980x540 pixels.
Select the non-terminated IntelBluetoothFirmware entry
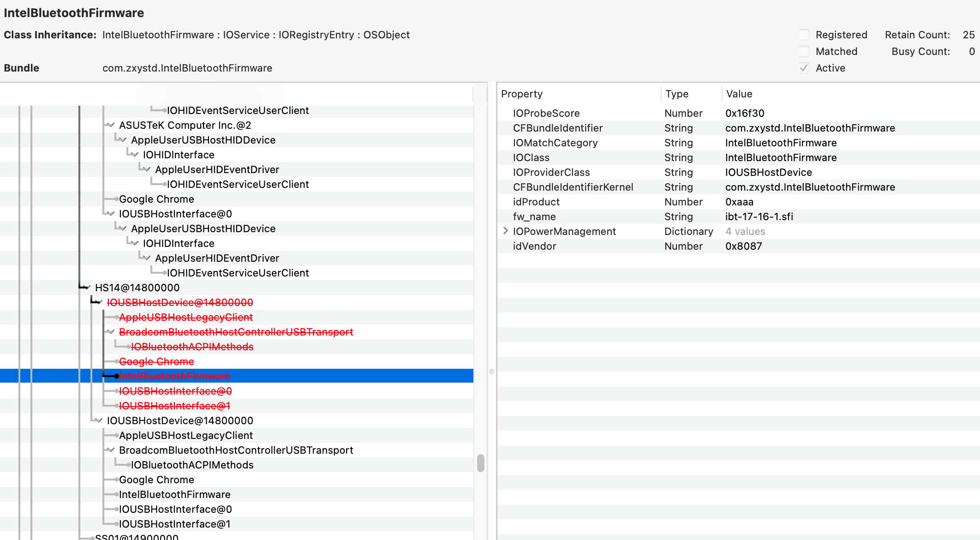pyautogui.click(x=175, y=494)
